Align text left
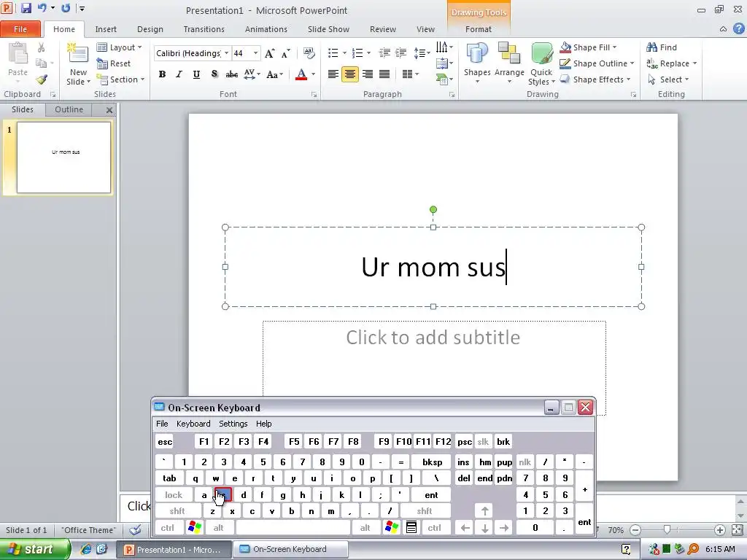 tap(333, 74)
